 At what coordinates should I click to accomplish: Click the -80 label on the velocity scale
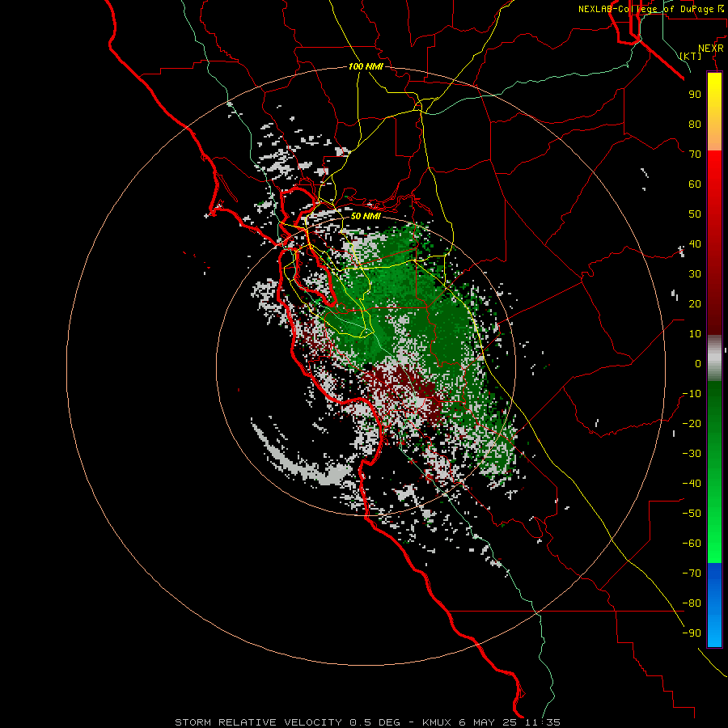pos(692,603)
